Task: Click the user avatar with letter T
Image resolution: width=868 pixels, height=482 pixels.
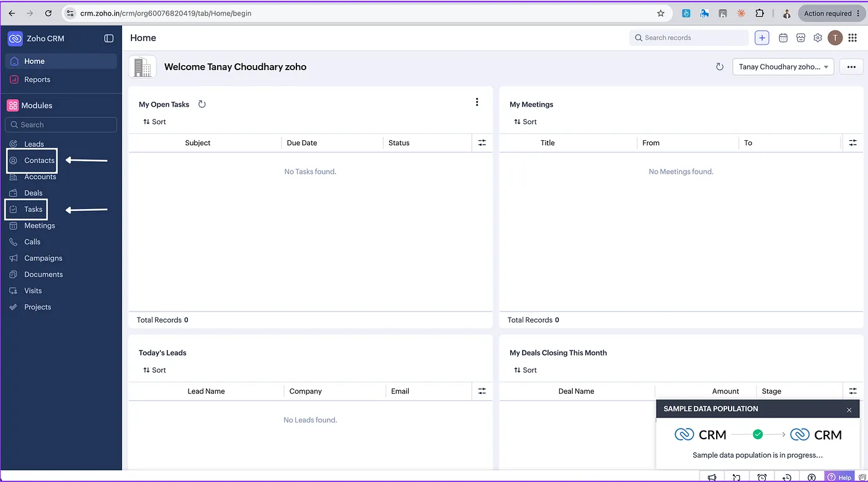Action: point(835,38)
